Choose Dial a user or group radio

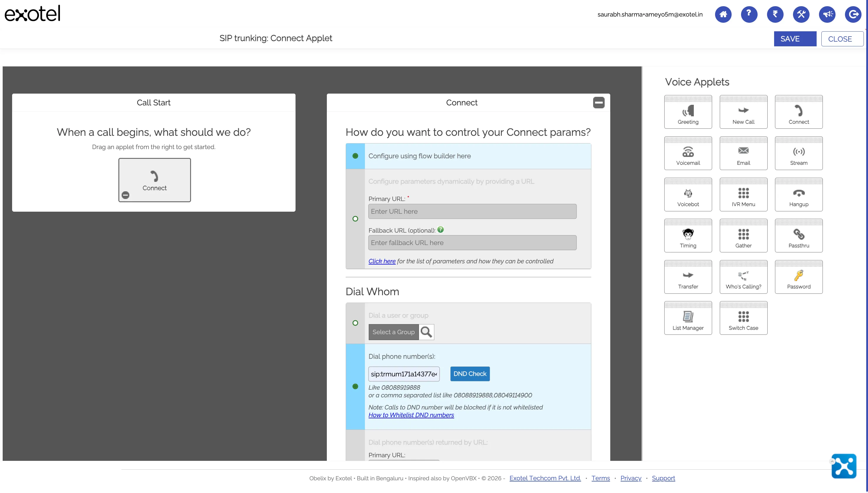(355, 323)
